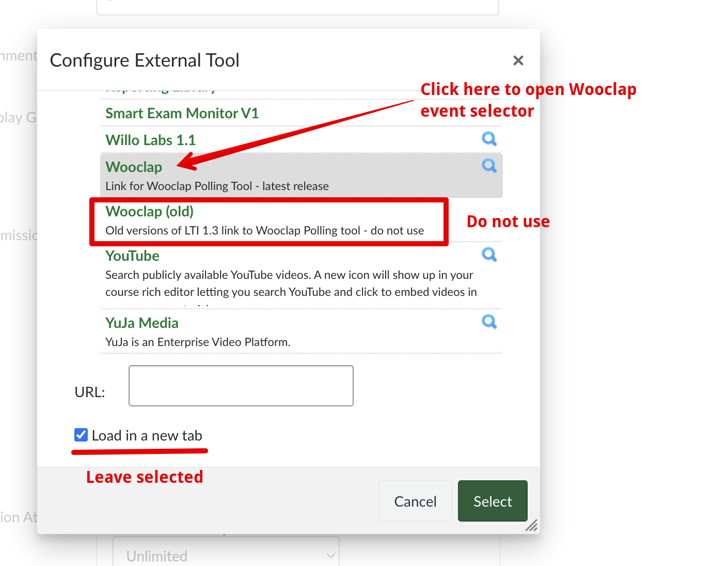The image size is (728, 566).
Task: Uncheck the Load in a new tab checkbox
Action: click(81, 435)
